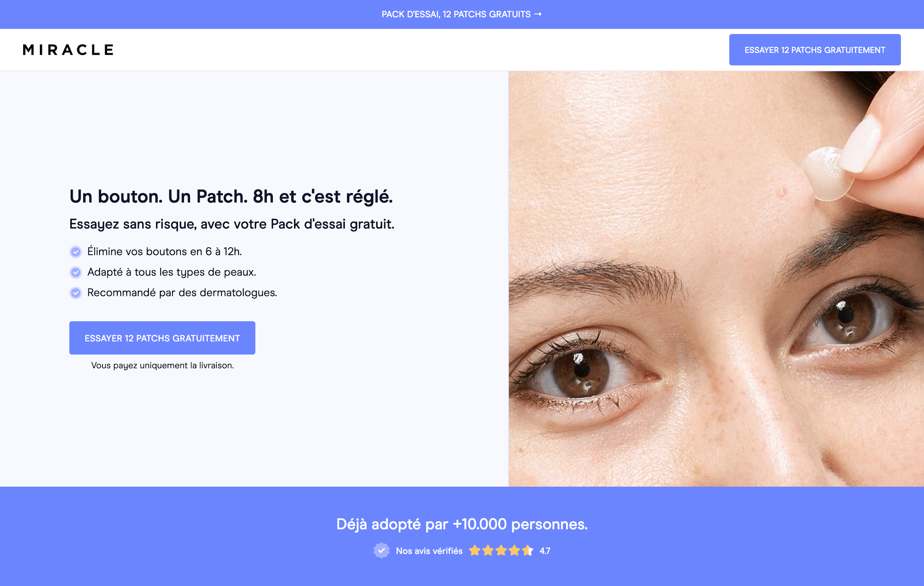Click the checkmark beside "Élimine vos boutons"

click(76, 252)
